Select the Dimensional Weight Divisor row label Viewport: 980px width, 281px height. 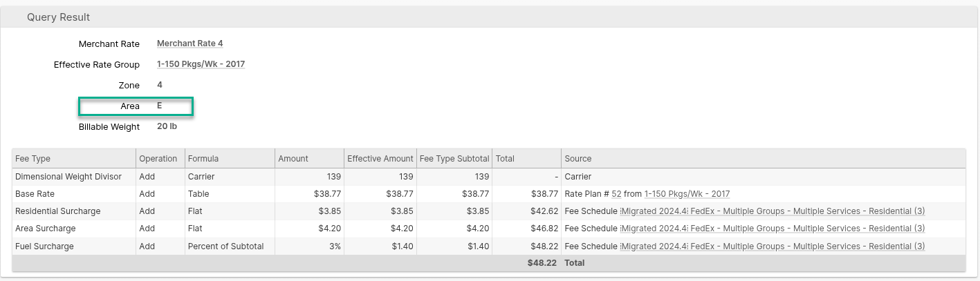(68, 177)
